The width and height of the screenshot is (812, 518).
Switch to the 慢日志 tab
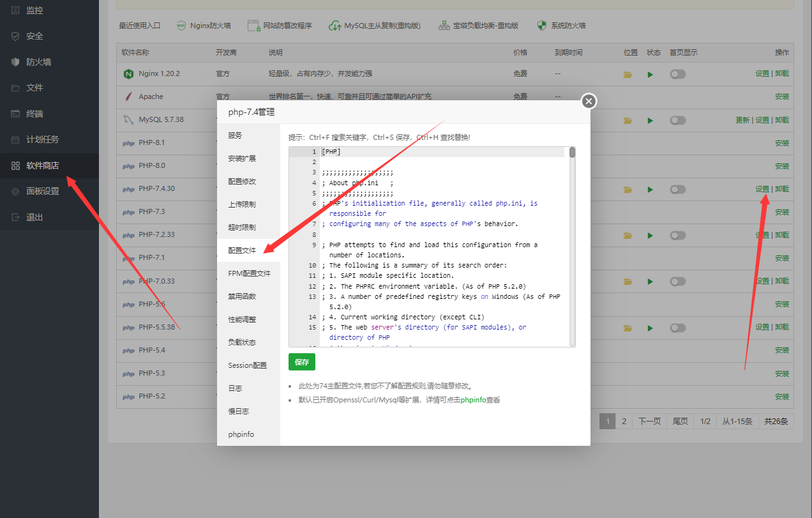[248, 411]
